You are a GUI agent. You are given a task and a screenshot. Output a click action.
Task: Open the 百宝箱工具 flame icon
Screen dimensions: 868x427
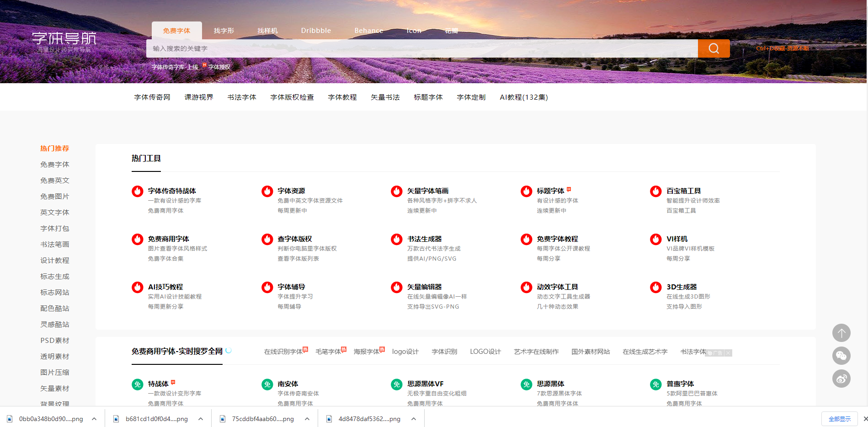pos(656,191)
